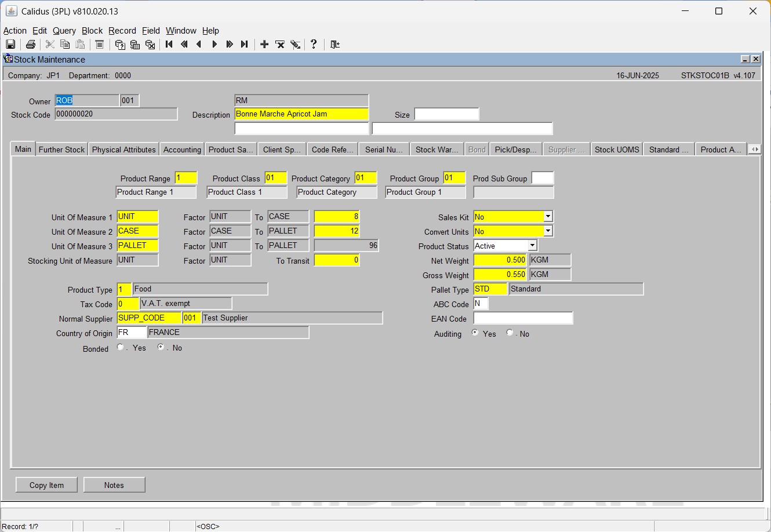The width and height of the screenshot is (771, 532).
Task: Go to previous block double-arrow icon
Action: [184, 44]
